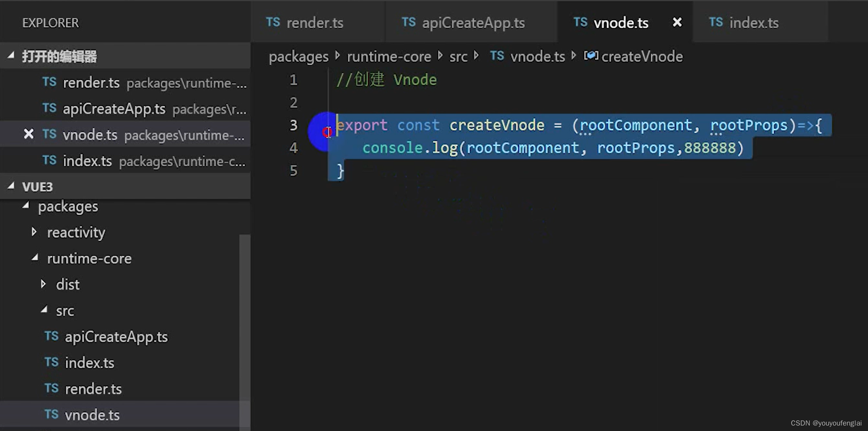Screen dimensions: 868x431
Task: Click the '888888' number in line 4
Action: pyautogui.click(x=710, y=148)
